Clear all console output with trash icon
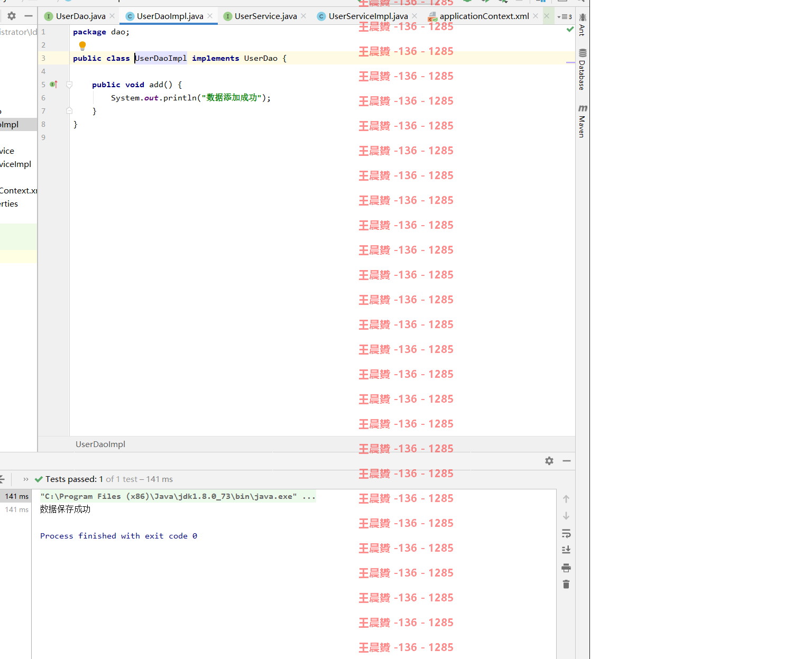Image resolution: width=812 pixels, height=659 pixels. (566, 584)
